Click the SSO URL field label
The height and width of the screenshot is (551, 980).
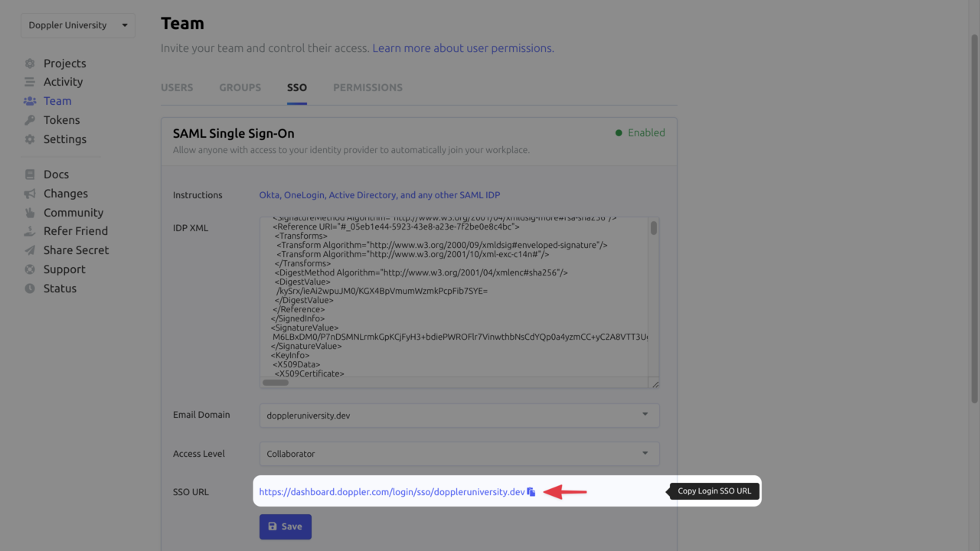coord(191,492)
